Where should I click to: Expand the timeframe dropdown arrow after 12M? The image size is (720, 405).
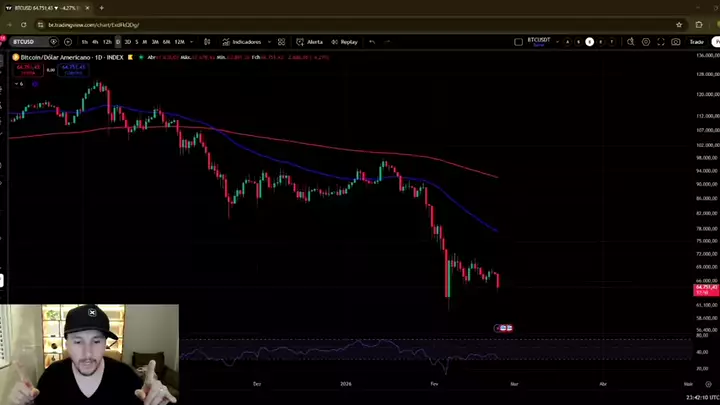(x=193, y=42)
